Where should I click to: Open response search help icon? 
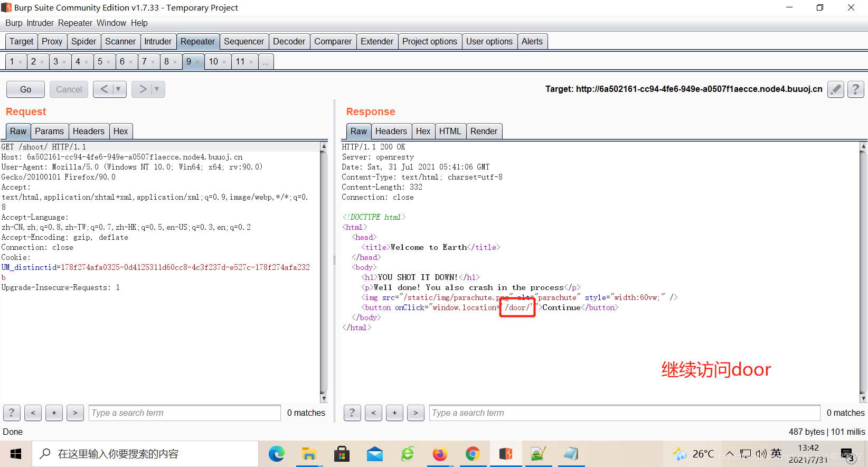pyautogui.click(x=352, y=413)
